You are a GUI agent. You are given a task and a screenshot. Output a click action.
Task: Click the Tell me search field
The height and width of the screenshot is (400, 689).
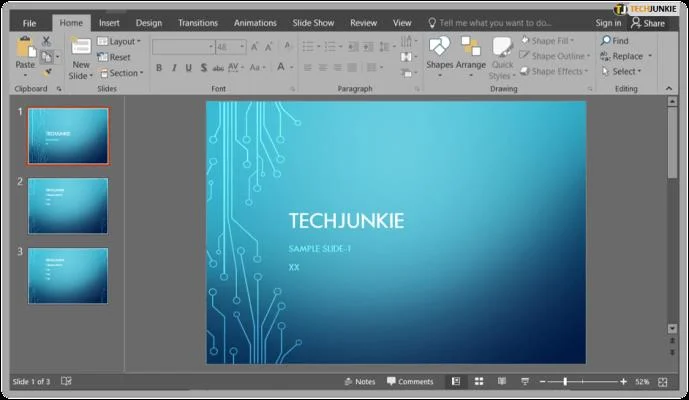pyautogui.click(x=490, y=23)
